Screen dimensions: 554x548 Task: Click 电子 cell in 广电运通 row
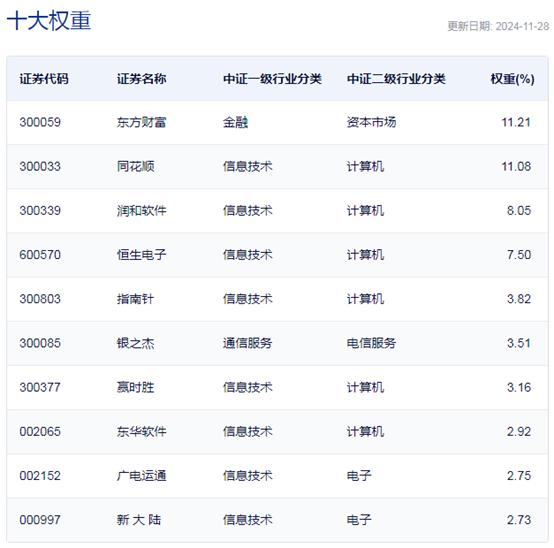[x=359, y=476]
